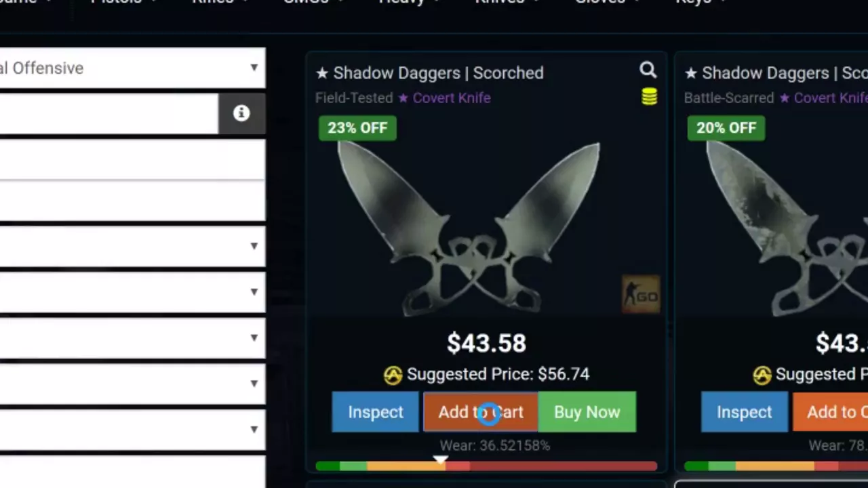Viewport: 868px width, 488px height.
Task: Add the $43.58 Shadow Daggers to cart
Action: coord(481,412)
